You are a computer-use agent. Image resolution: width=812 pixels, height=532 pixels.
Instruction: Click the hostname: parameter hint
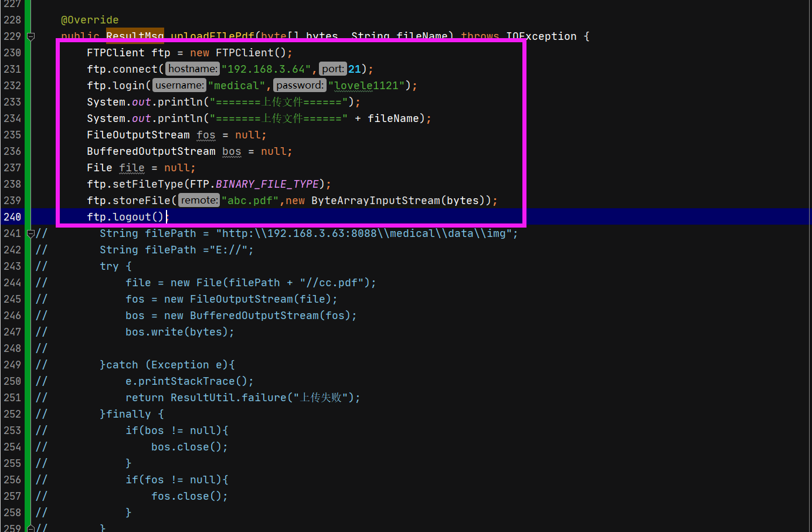pos(192,69)
